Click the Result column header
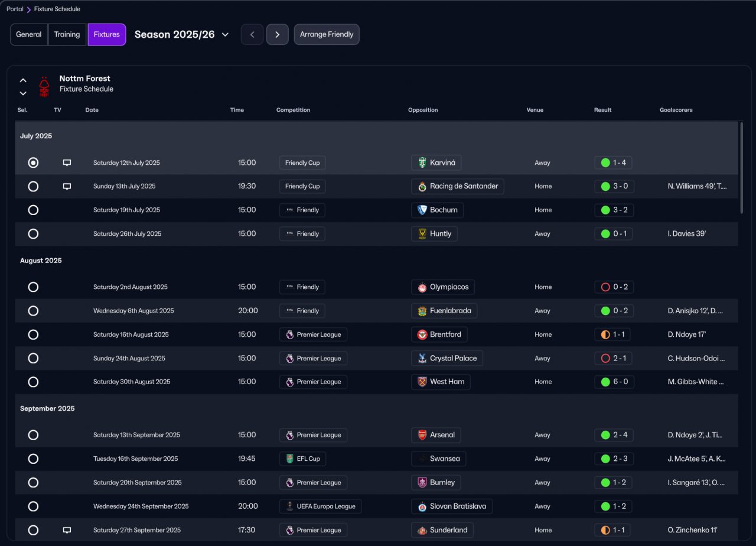Image resolution: width=756 pixels, height=546 pixels. pos(602,110)
